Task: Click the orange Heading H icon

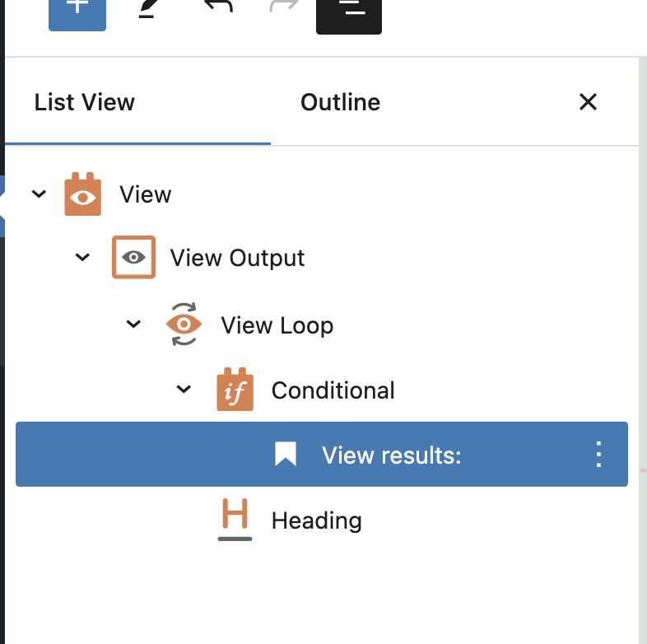Action: click(235, 519)
